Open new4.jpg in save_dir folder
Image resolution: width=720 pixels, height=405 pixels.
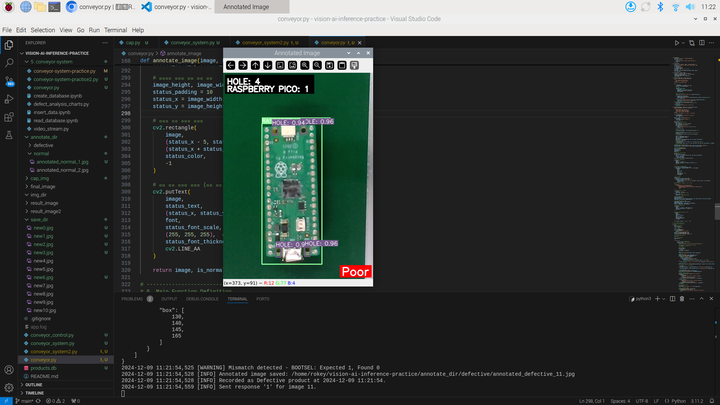43,261
